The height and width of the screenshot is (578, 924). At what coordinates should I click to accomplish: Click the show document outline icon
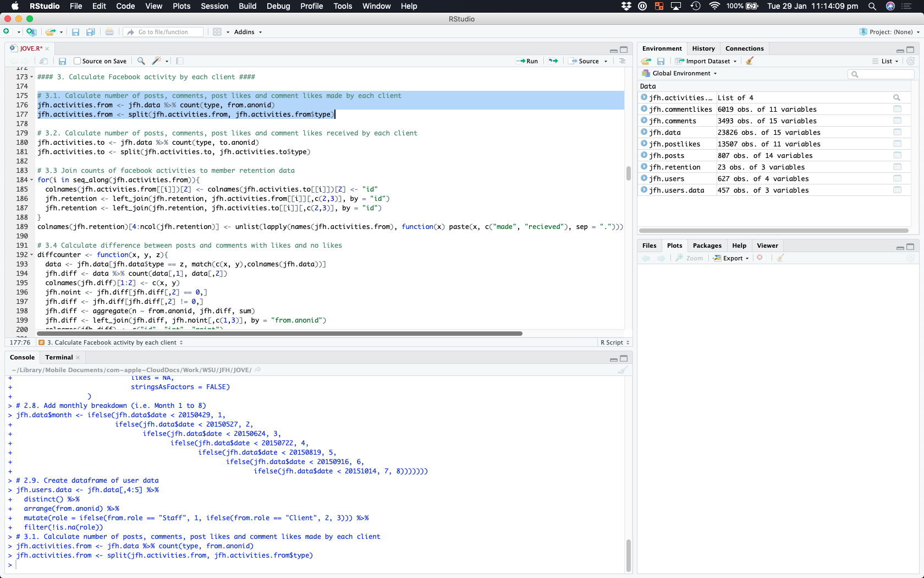(622, 61)
